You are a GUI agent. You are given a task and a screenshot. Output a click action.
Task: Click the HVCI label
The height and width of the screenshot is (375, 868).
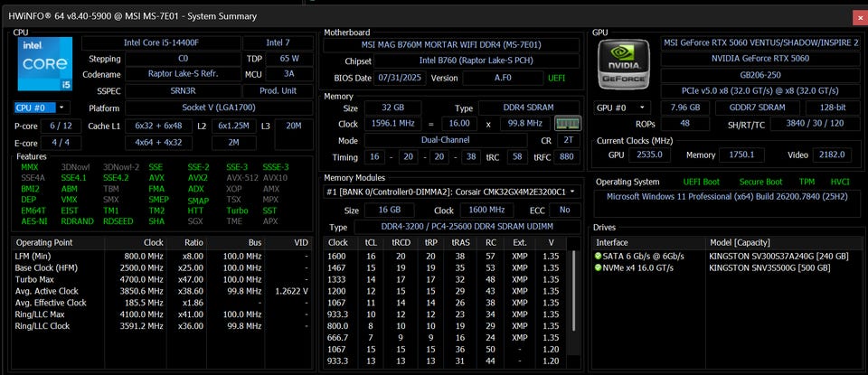[x=840, y=182]
